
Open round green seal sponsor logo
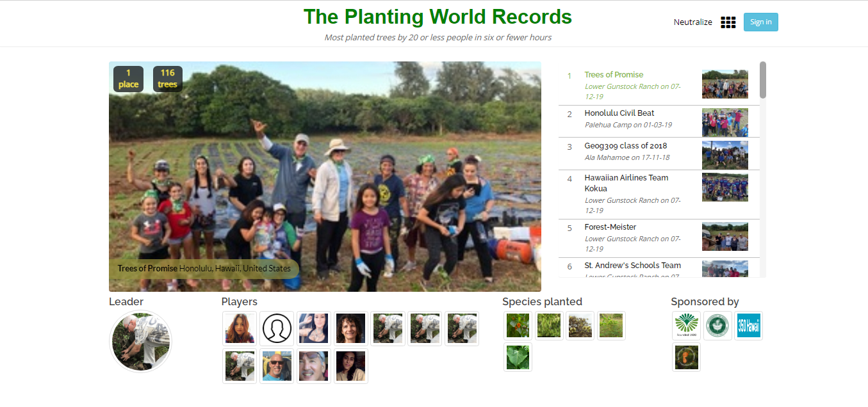[717, 326]
